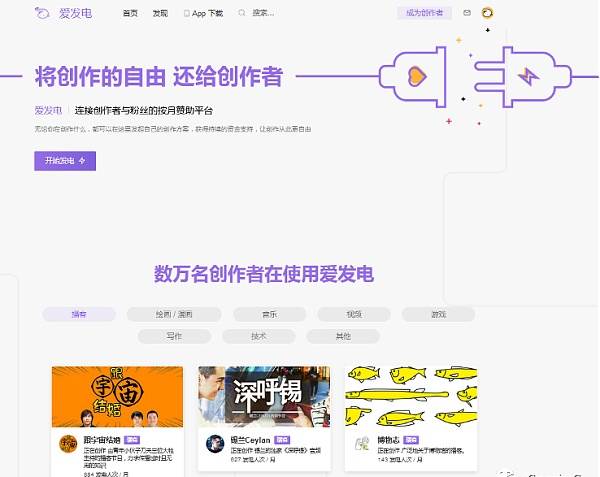
Task: Click the purple 爱发电 label beside the tagline
Action: 48,111
